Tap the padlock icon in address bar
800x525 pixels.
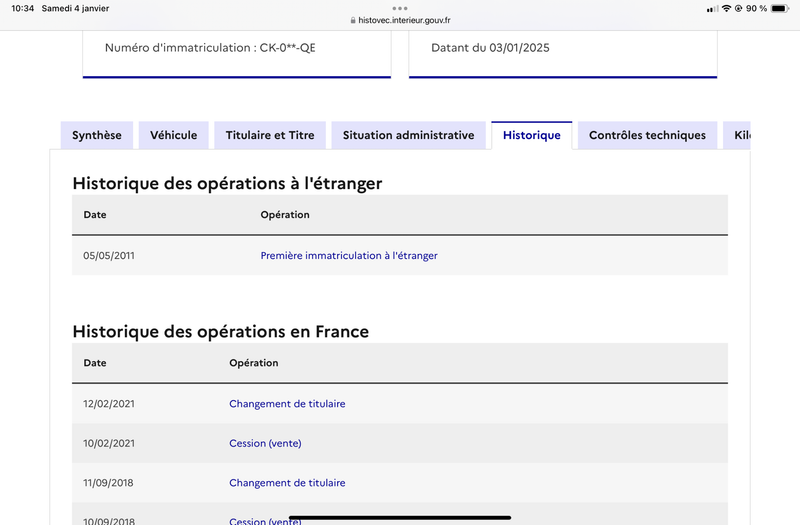pyautogui.click(x=353, y=20)
